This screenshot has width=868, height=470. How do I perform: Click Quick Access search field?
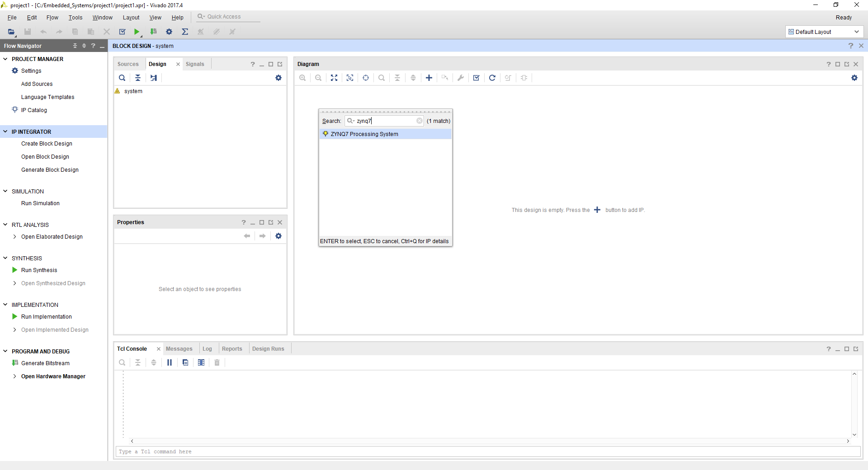[228, 17]
